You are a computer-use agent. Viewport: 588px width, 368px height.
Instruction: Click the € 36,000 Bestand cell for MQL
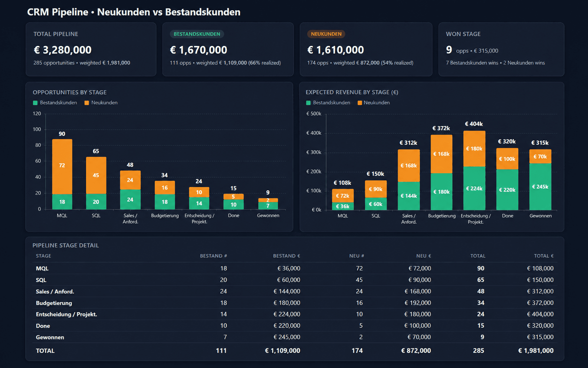click(289, 269)
